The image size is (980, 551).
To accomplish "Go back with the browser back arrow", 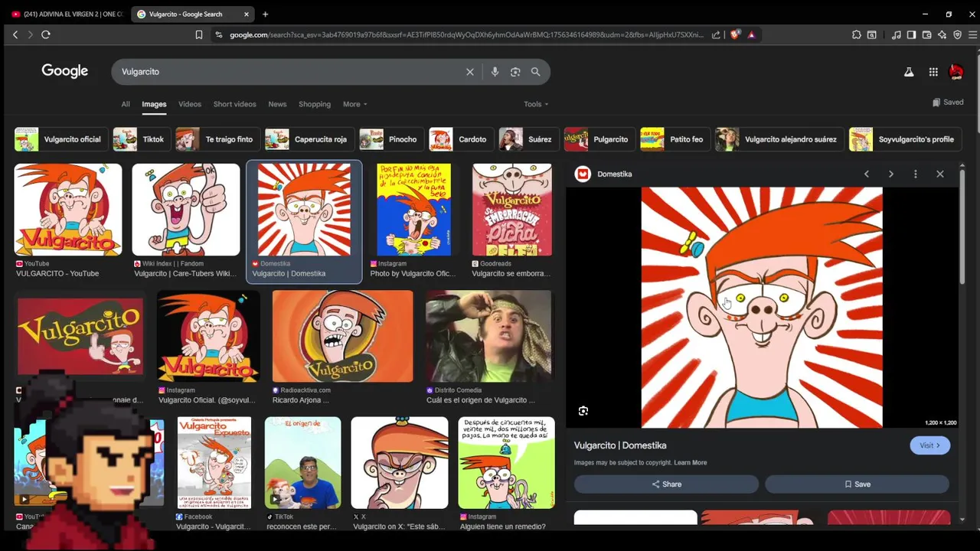I will coord(15,34).
